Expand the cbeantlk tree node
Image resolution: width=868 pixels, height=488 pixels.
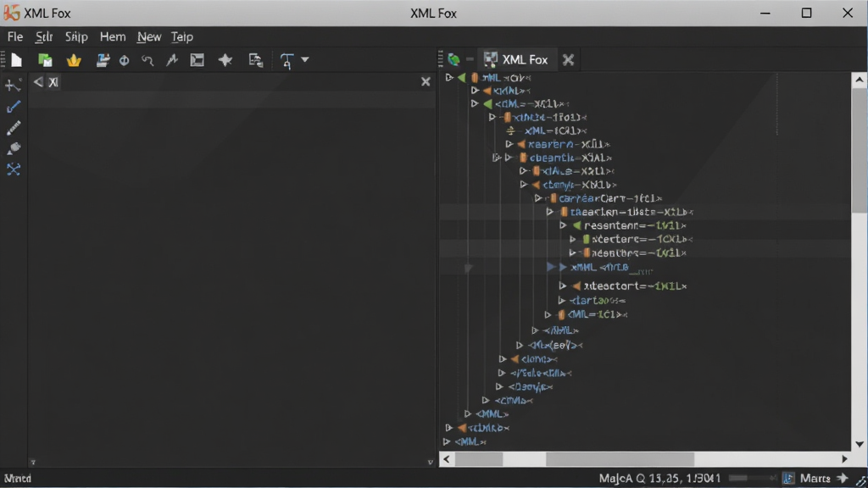click(509, 158)
